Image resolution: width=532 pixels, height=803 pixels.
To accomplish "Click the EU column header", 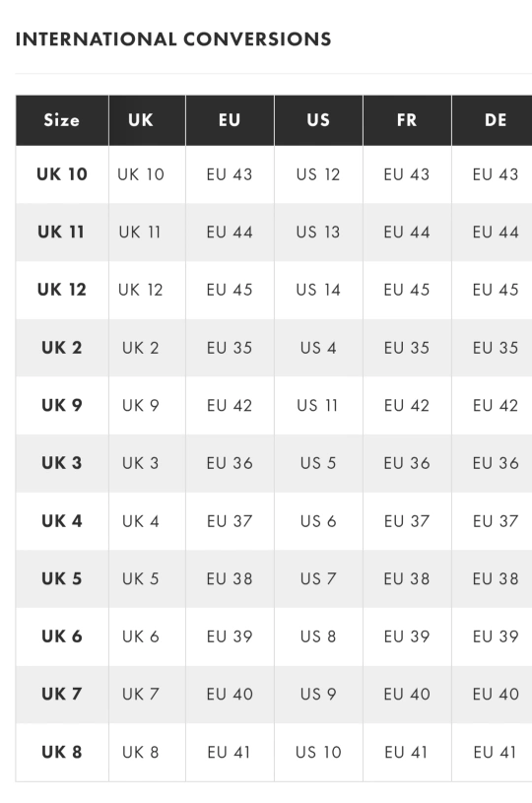I will pos(230,120).
